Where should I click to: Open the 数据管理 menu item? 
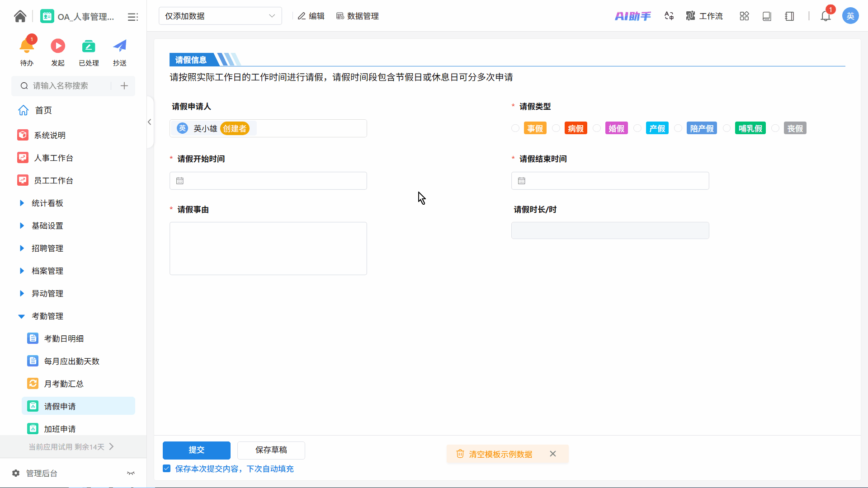pos(358,16)
